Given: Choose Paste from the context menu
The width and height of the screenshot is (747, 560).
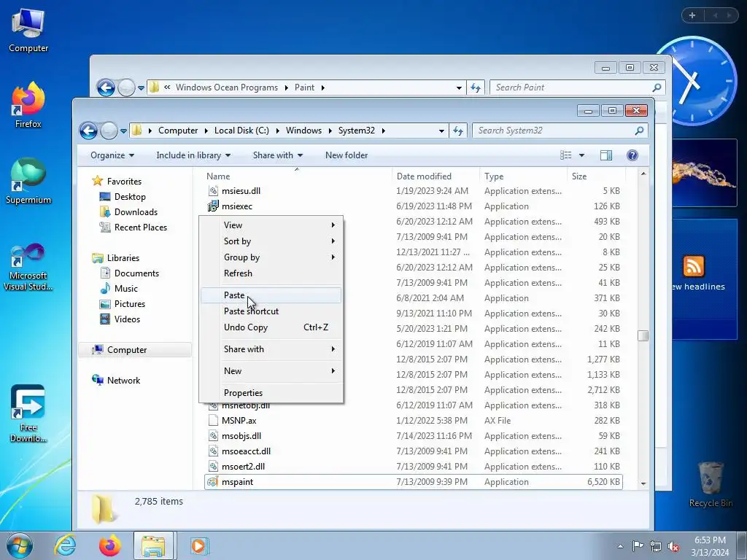Looking at the screenshot, I should click(271, 295).
